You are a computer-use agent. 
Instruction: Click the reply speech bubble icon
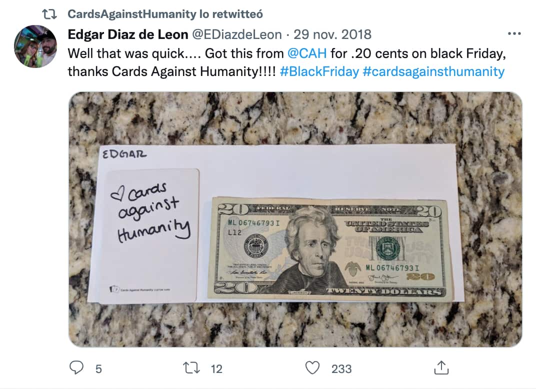tap(76, 367)
